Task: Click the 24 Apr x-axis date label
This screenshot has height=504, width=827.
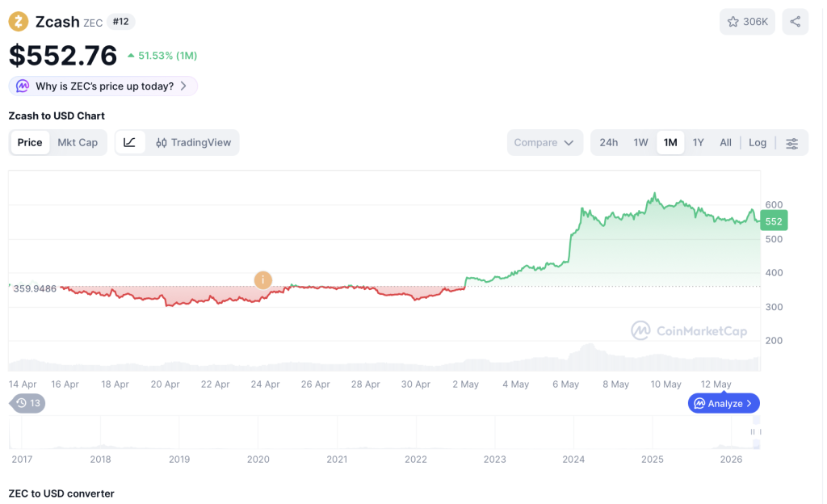Action: pyautogui.click(x=265, y=384)
